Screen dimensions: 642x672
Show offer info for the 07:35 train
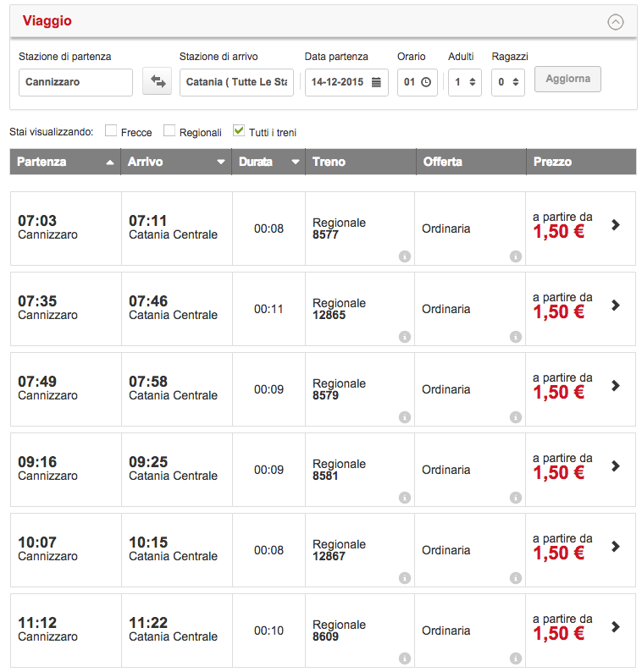[x=516, y=337]
